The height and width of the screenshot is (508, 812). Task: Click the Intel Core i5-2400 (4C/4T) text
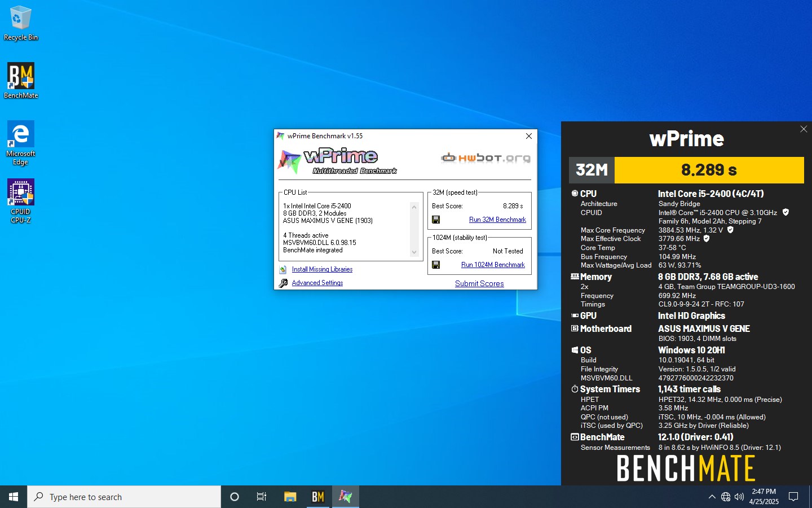pos(710,194)
